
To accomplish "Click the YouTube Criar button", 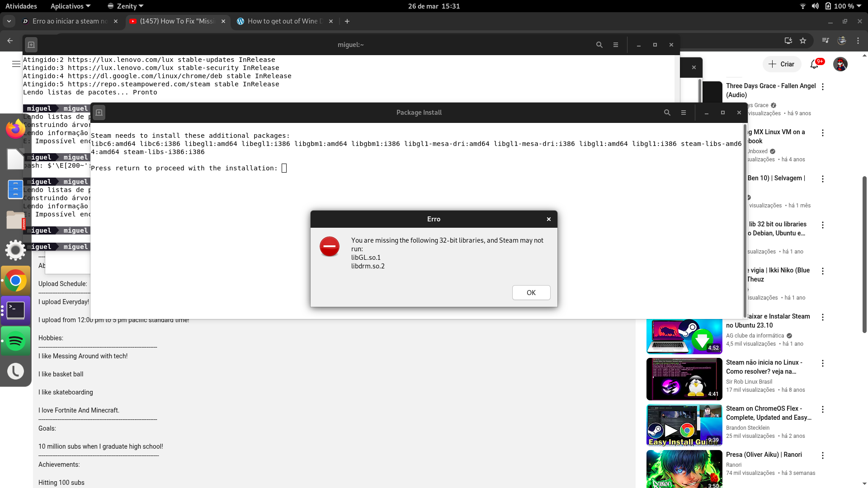I will [x=782, y=64].
